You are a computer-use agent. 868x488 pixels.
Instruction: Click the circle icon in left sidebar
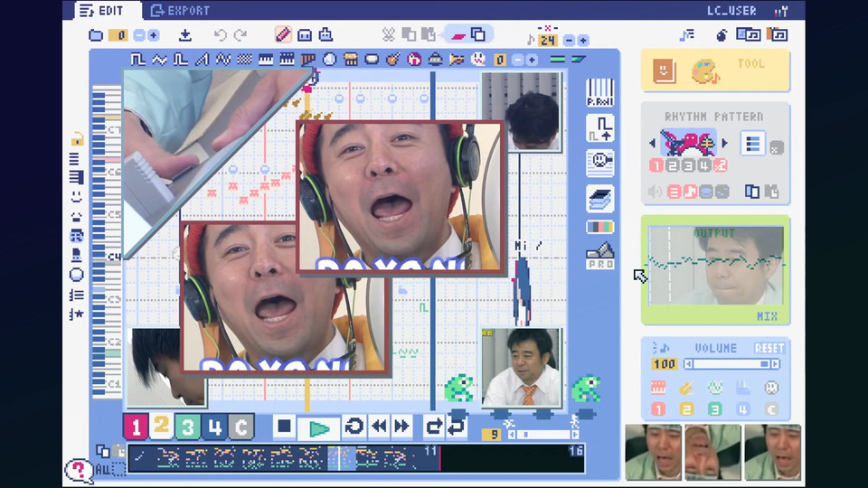[76, 275]
